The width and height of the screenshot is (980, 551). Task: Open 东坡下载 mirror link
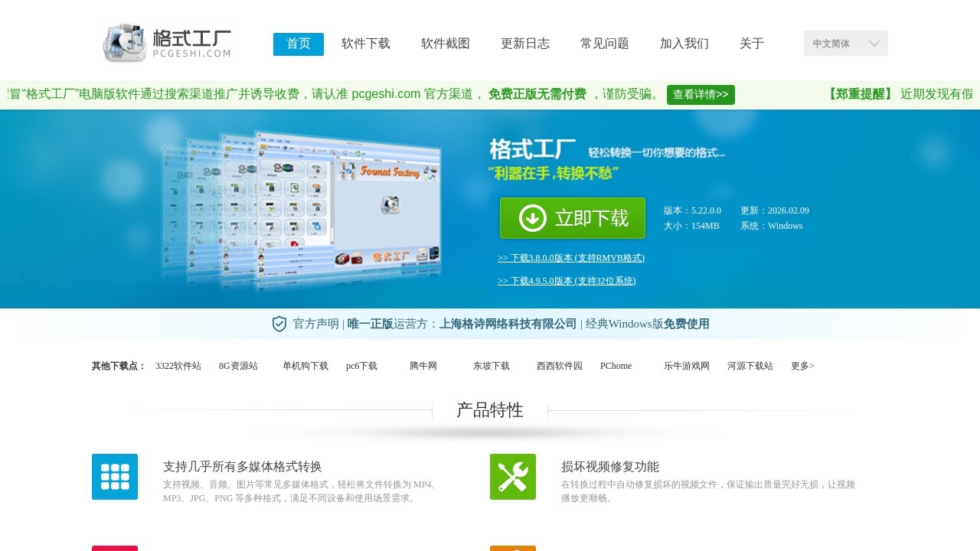pos(492,366)
